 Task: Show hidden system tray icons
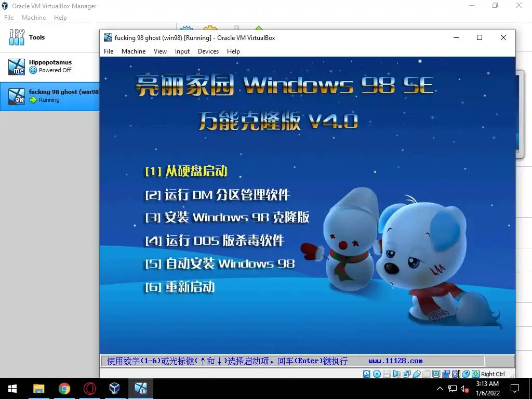pyautogui.click(x=440, y=389)
